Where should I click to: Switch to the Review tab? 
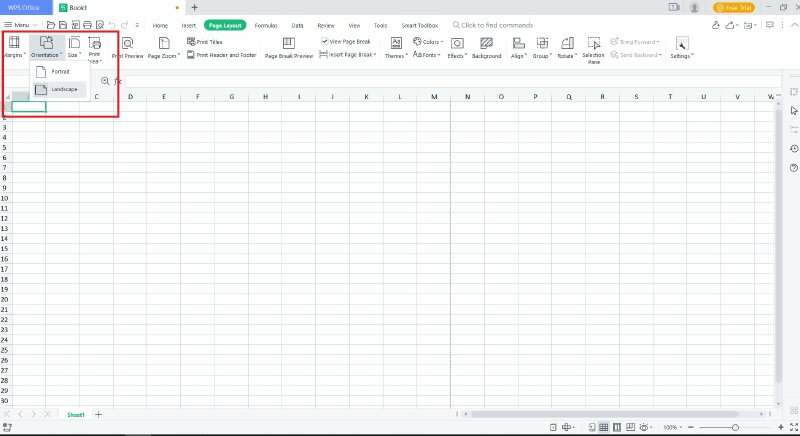tap(326, 25)
